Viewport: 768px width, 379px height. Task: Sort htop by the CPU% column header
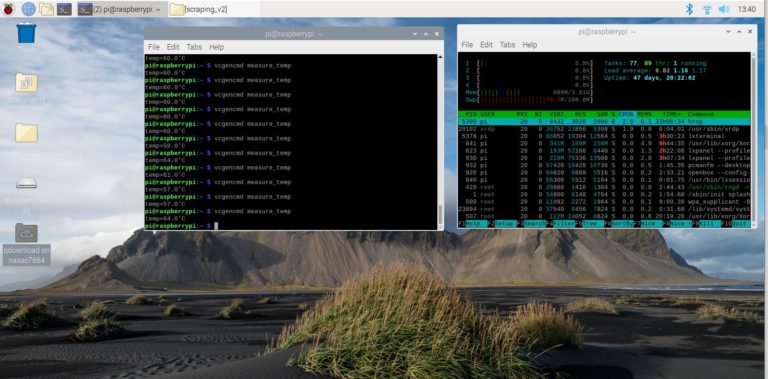[626, 114]
